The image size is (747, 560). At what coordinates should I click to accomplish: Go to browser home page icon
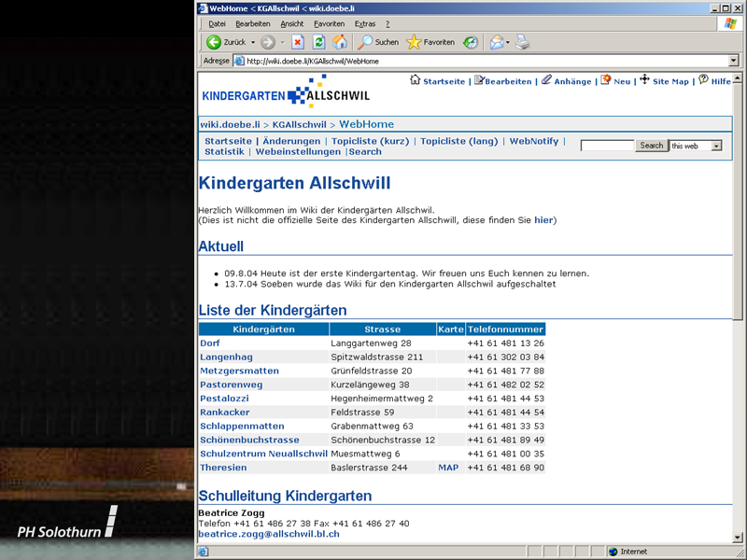pyautogui.click(x=340, y=42)
